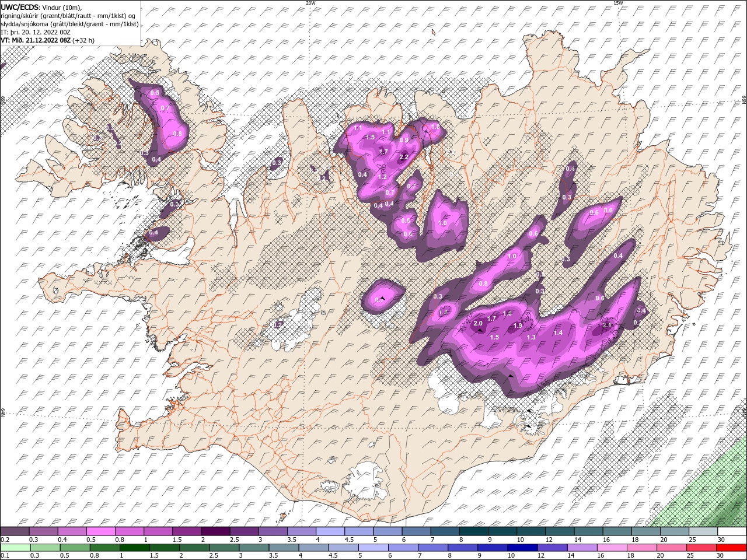747x560 pixels.
Task: Click the 1.3 snowfall value on the map
Action: (x=531, y=337)
